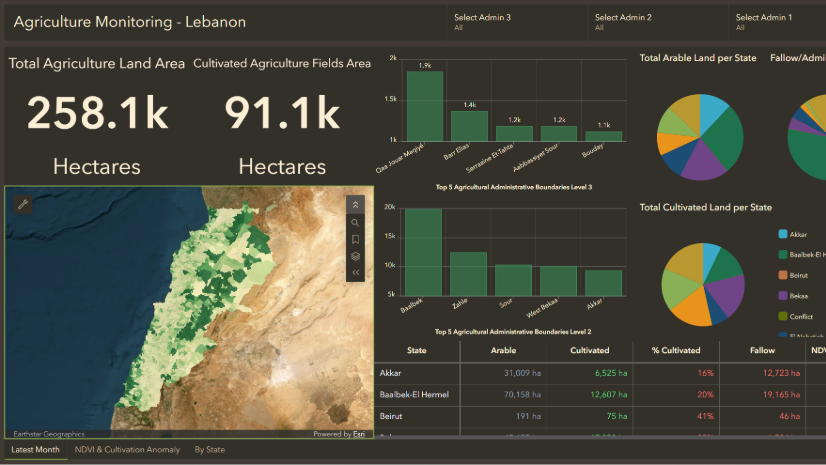The height and width of the screenshot is (465, 826).
Task: Click the West Bekaa bar in chart
Action: (558, 281)
